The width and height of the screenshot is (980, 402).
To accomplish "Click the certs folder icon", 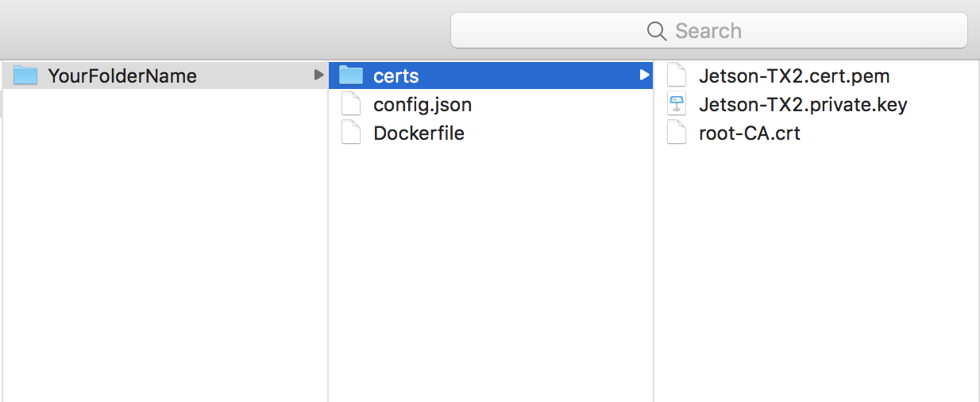I will 350,75.
